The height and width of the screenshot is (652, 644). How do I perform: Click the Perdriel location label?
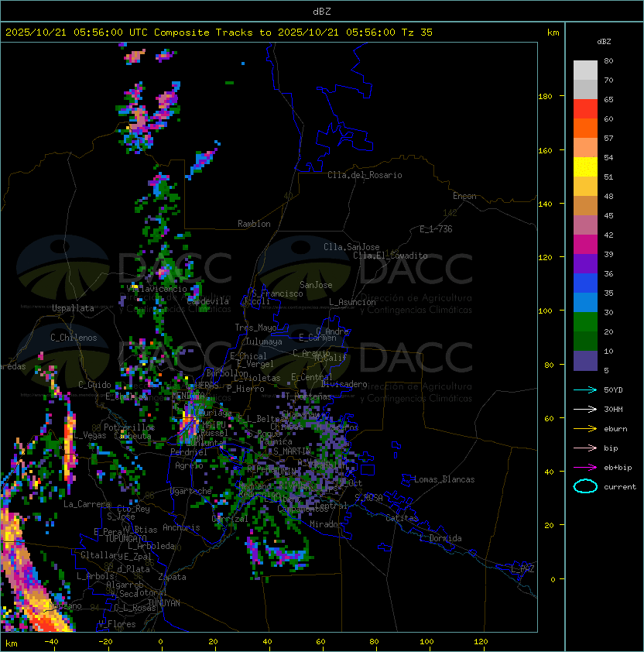[x=189, y=452]
